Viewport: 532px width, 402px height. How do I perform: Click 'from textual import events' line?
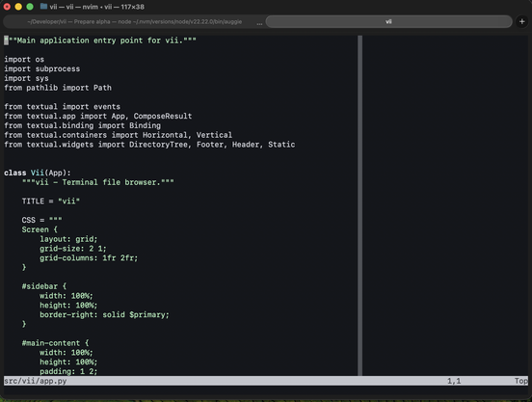coord(62,106)
